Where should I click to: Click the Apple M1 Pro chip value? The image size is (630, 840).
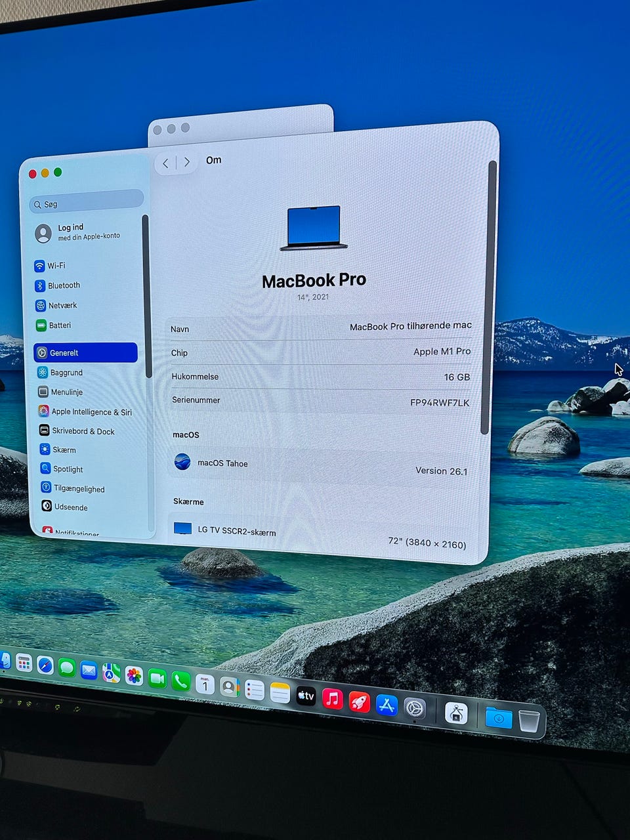point(442,351)
